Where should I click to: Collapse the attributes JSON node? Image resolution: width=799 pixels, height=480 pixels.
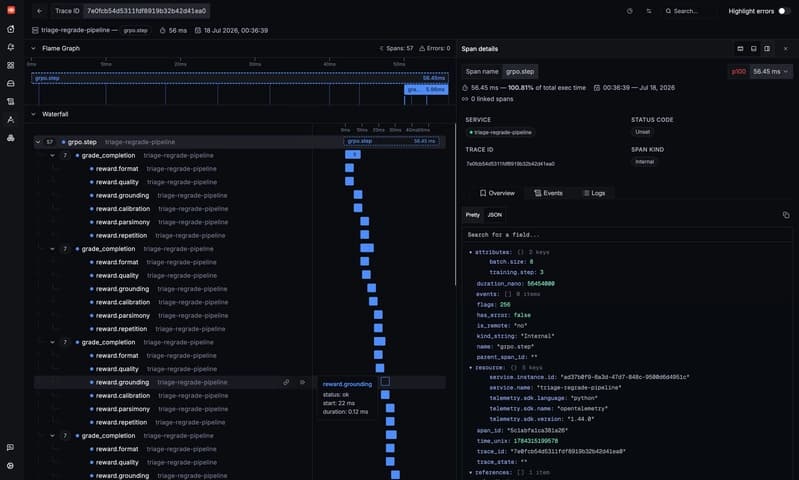pos(470,252)
